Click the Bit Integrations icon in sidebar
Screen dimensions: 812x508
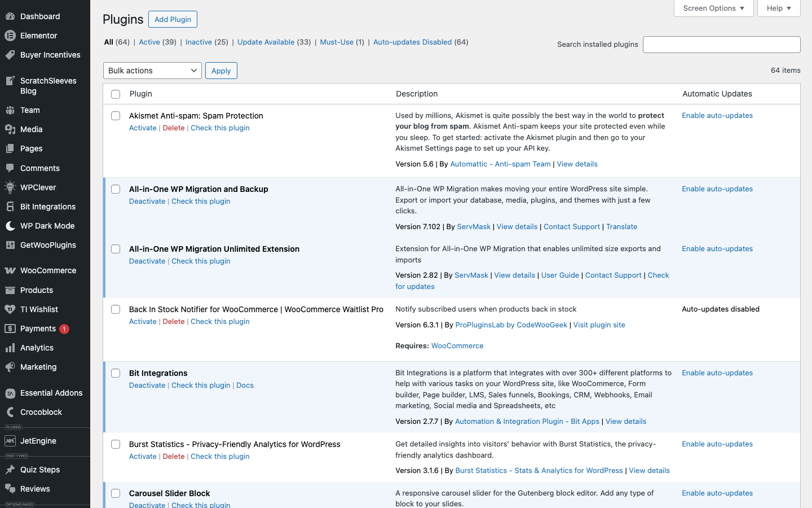pyautogui.click(x=10, y=207)
